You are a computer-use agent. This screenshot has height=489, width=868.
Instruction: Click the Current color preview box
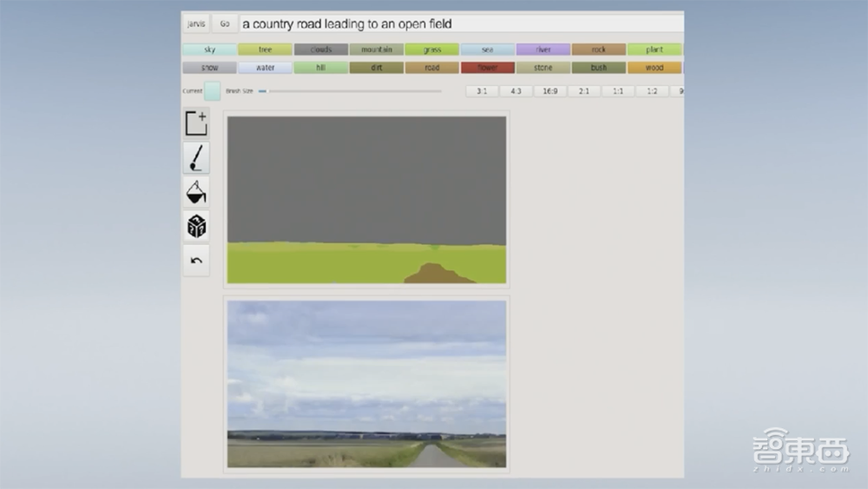pyautogui.click(x=212, y=91)
